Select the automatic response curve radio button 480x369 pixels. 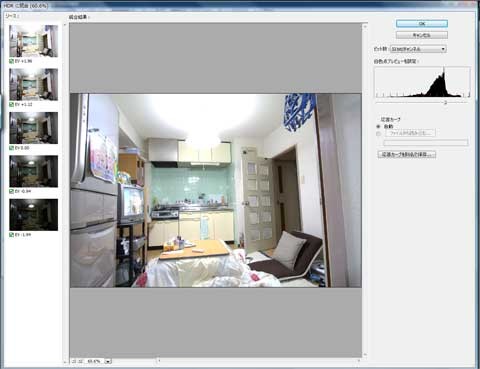378,127
